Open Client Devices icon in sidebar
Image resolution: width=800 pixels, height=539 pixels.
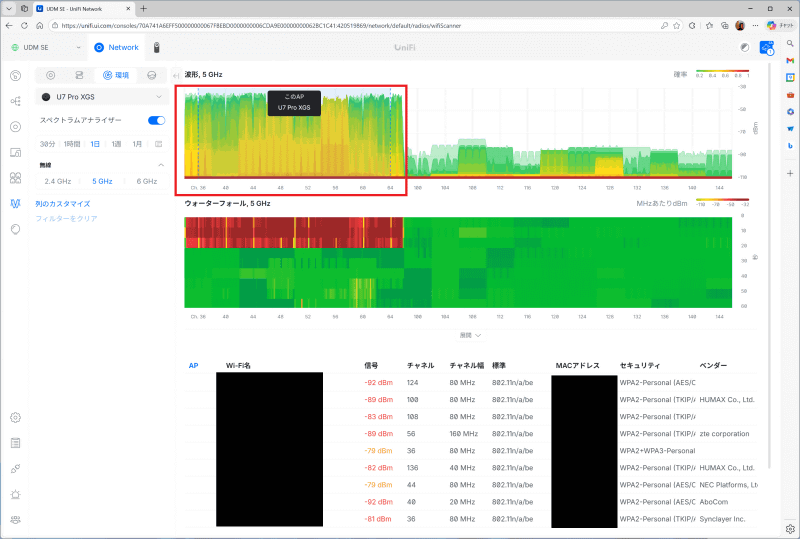pos(16,152)
